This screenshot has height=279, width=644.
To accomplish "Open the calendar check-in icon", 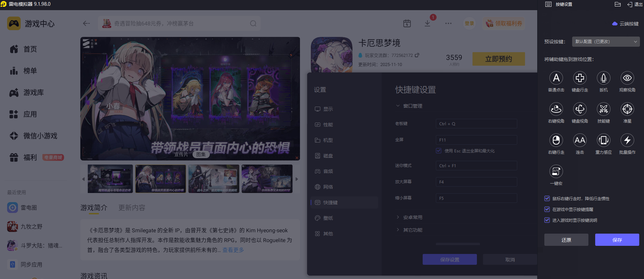I will pyautogui.click(x=407, y=23).
